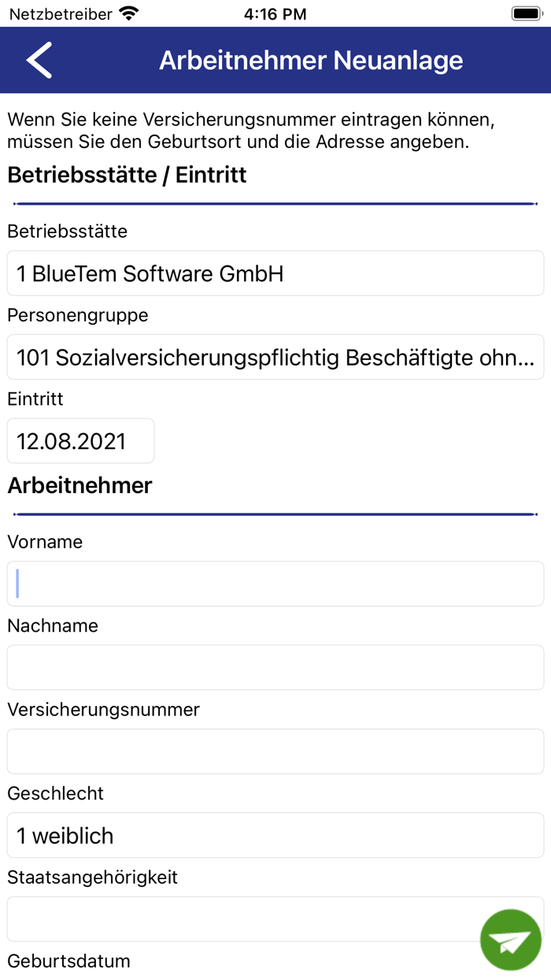Tap the 'Betriebsstätte / Eintritt' section heading
The height and width of the screenshot is (980, 551).
[x=127, y=175]
